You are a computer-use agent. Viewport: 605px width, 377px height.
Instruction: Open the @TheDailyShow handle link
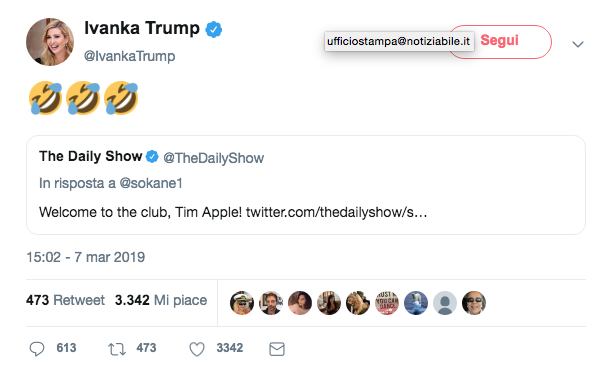coord(213,158)
